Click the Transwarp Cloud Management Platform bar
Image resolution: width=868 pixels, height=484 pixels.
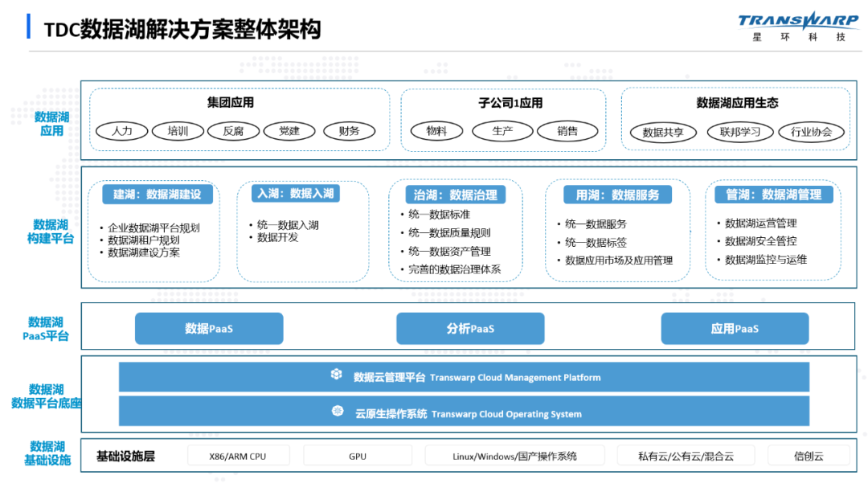pos(464,377)
